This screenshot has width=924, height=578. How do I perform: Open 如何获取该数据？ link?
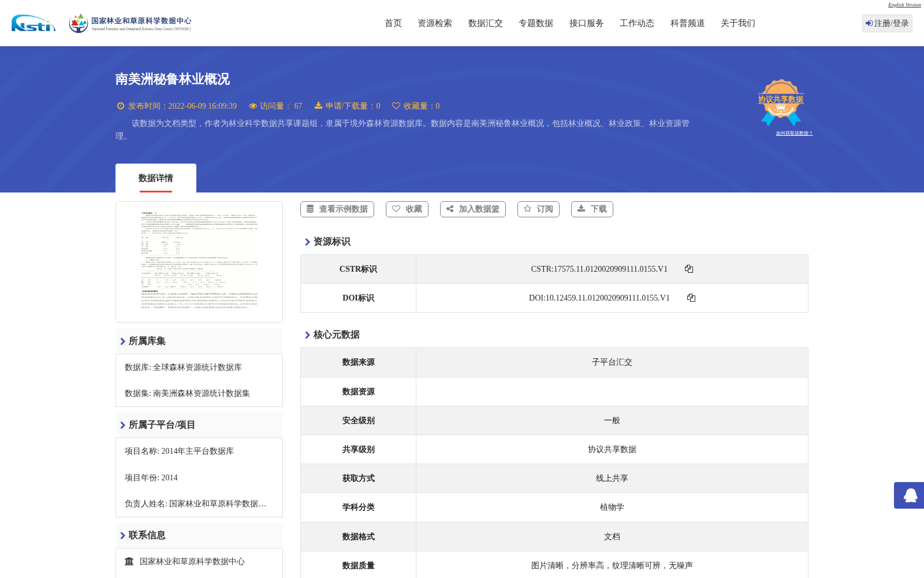point(794,133)
